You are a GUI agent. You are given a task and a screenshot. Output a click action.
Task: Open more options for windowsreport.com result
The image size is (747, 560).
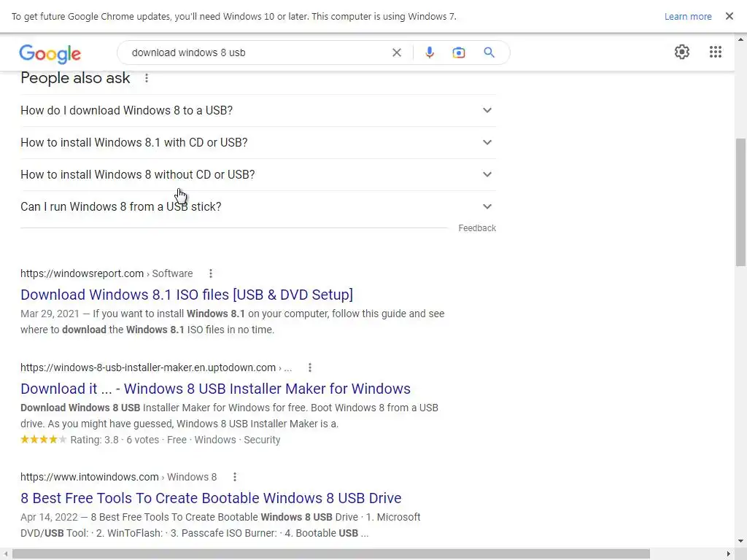pyautogui.click(x=211, y=273)
